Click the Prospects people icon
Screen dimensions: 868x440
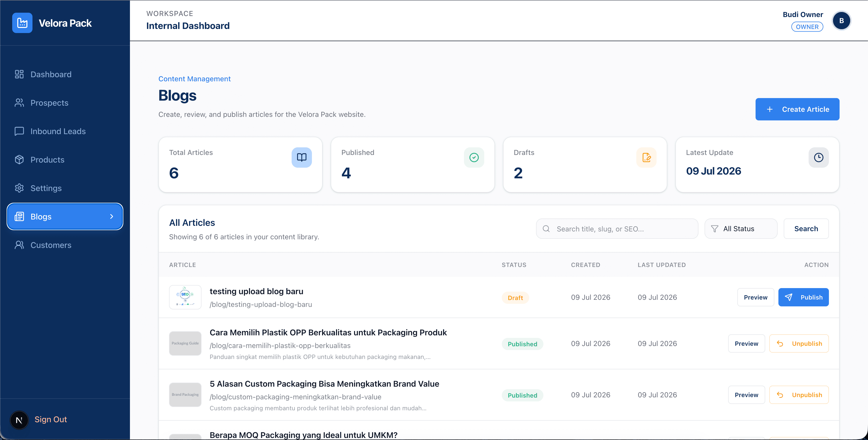(x=19, y=103)
